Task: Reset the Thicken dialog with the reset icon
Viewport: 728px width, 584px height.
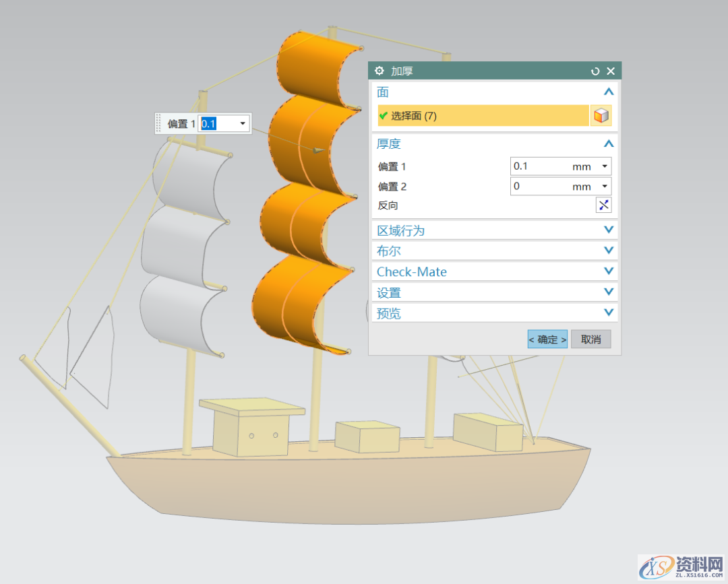Action: (595, 71)
